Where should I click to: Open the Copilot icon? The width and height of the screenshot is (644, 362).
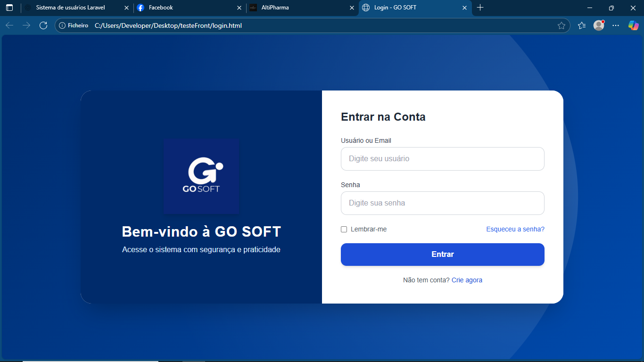[633, 25]
